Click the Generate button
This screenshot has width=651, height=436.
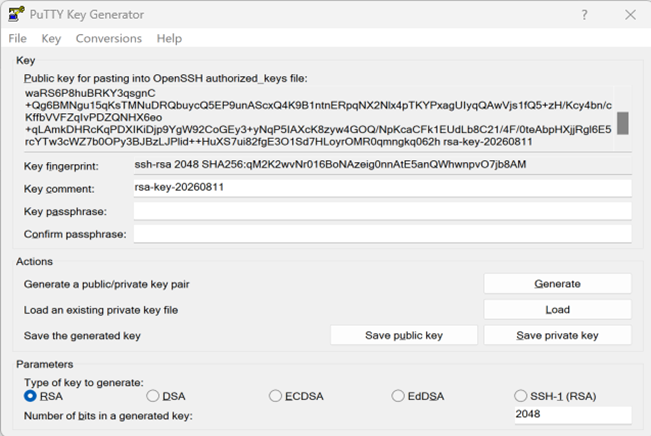click(558, 284)
